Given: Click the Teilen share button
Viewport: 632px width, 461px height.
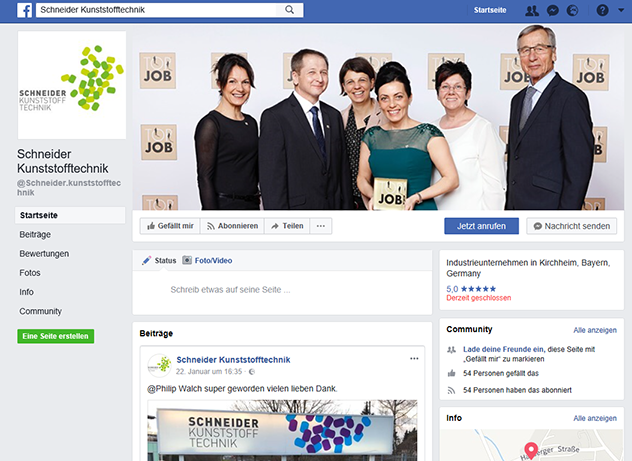Looking at the screenshot, I should pos(287,226).
